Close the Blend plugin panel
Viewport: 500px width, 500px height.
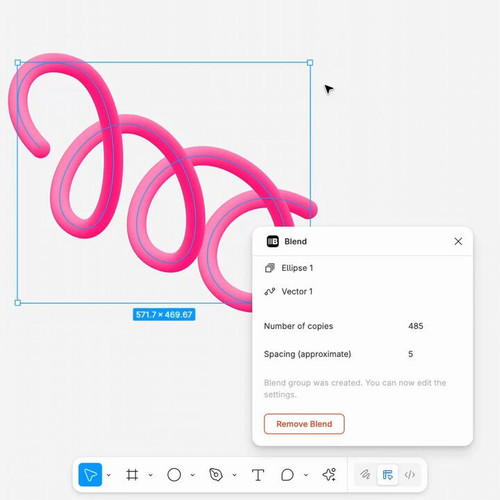click(x=458, y=241)
